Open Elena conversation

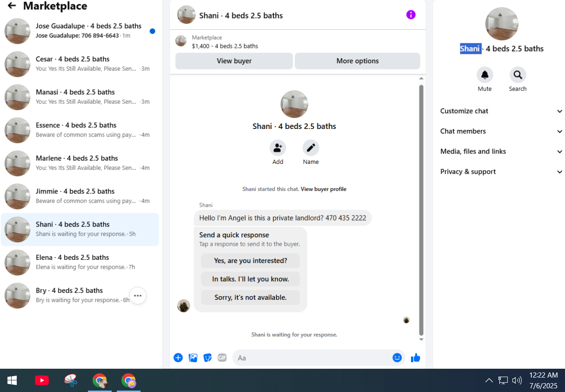[x=80, y=263]
